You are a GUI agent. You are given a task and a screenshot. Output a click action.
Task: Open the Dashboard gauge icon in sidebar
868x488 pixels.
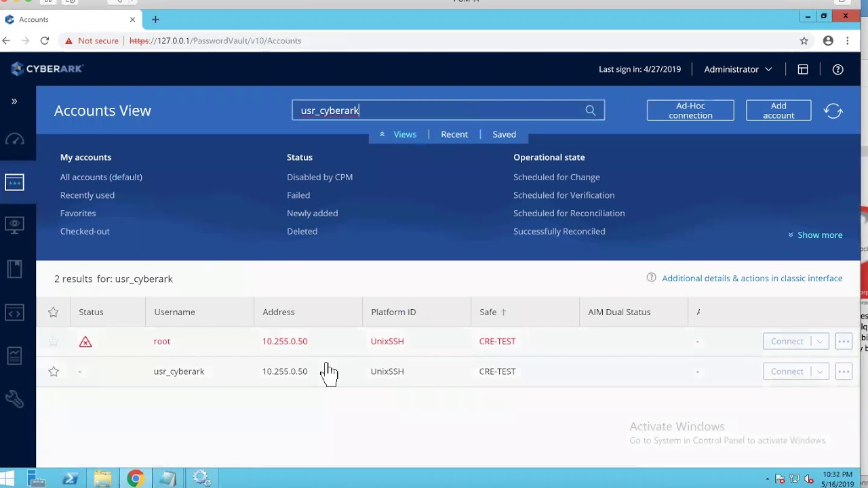pos(14,140)
